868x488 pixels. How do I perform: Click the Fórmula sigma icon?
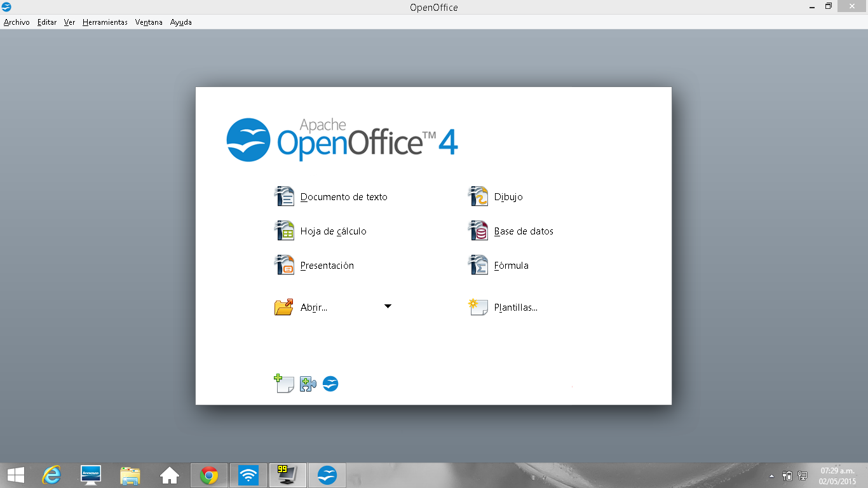tap(478, 265)
